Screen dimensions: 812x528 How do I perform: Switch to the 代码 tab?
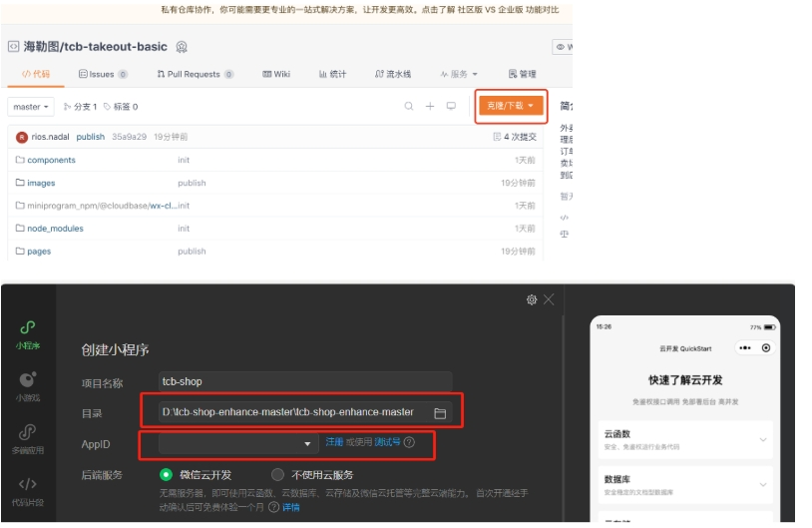(36, 74)
